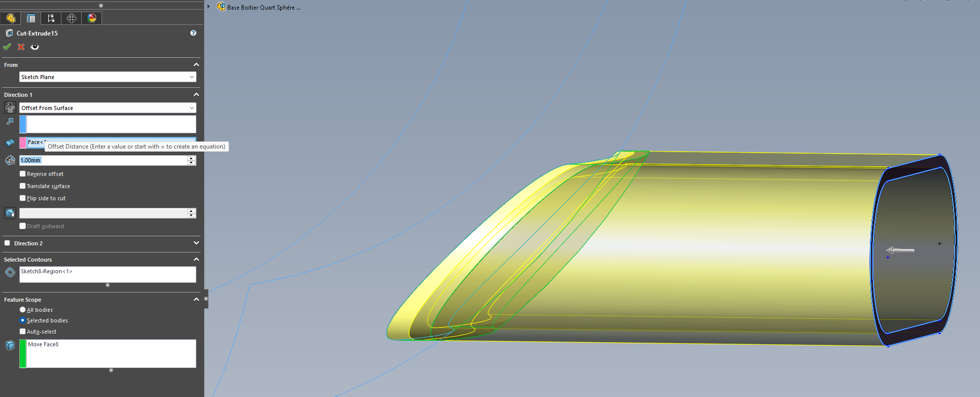Expand the Direction 2 section
The width and height of the screenshot is (980, 397).
[x=196, y=243]
